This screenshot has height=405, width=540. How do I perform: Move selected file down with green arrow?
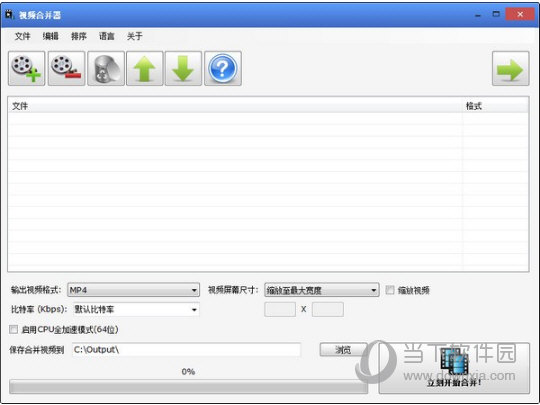point(183,69)
